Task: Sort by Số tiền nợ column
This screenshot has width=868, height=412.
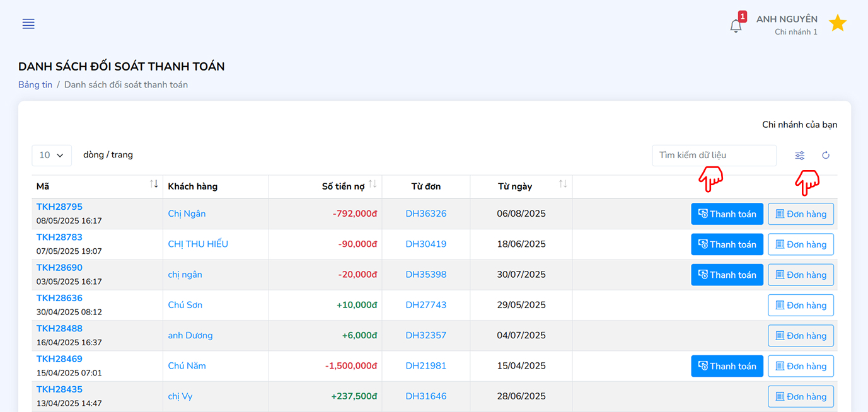Action: tap(373, 184)
